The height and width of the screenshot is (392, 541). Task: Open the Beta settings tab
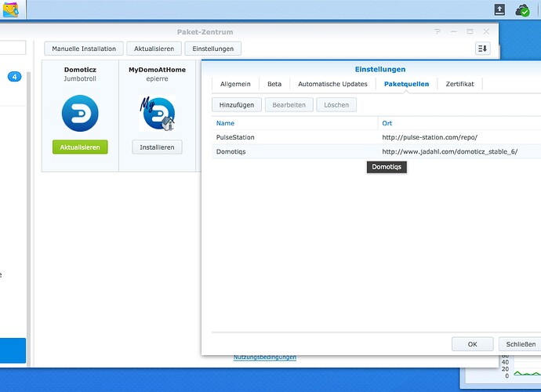tap(274, 84)
